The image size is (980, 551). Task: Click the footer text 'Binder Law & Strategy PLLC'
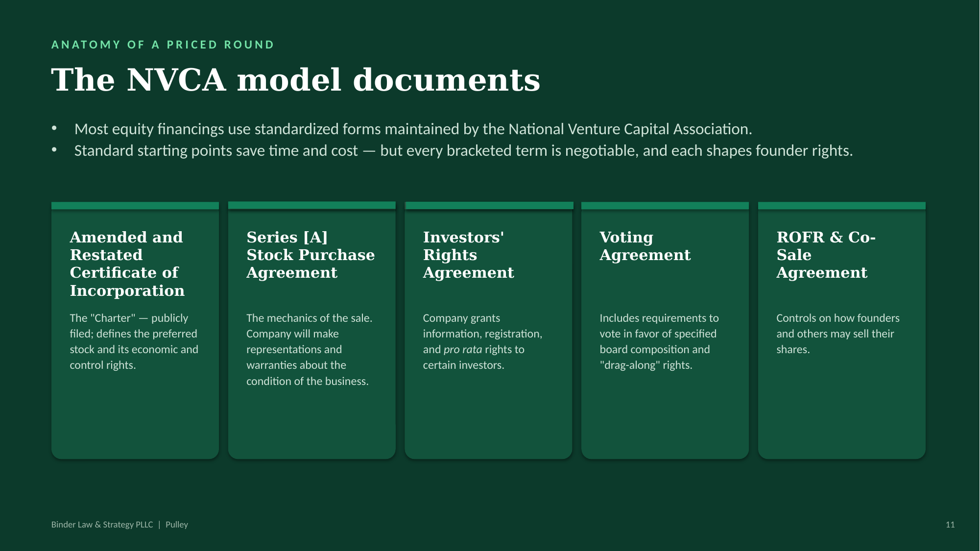click(x=102, y=525)
